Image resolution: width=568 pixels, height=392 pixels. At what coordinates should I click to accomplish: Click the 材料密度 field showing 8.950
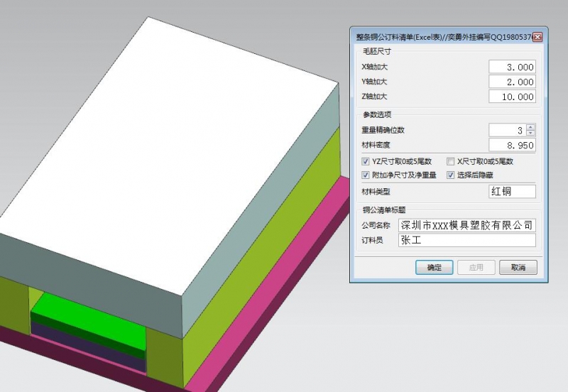coord(511,145)
